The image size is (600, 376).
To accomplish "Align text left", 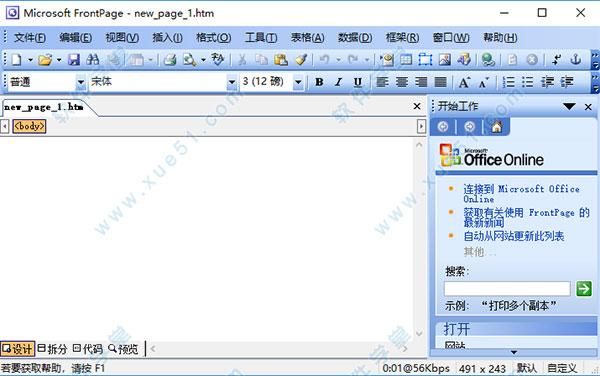I will (382, 82).
